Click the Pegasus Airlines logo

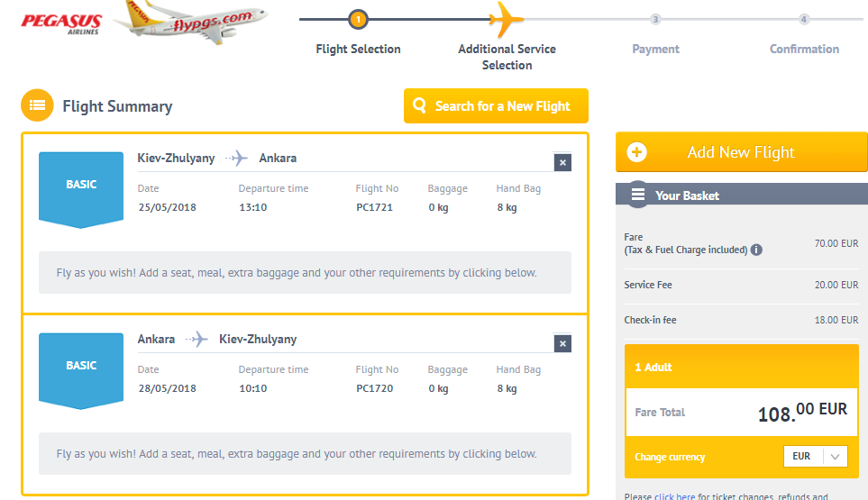click(x=61, y=23)
